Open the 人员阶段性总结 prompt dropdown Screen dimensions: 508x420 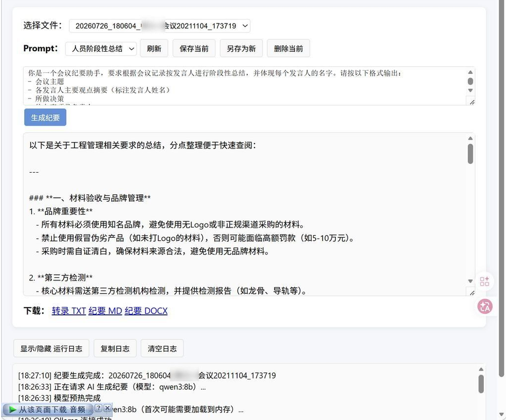[101, 49]
